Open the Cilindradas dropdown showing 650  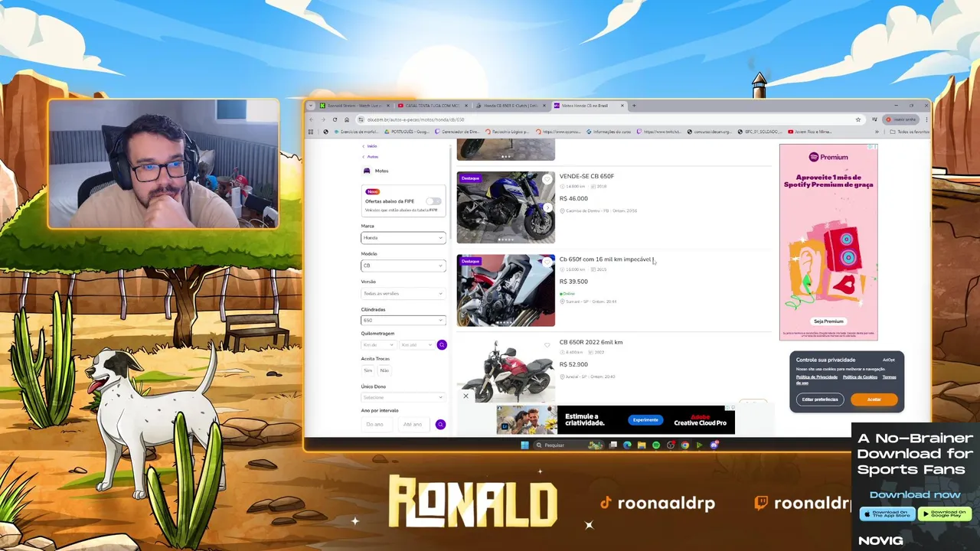[403, 321]
